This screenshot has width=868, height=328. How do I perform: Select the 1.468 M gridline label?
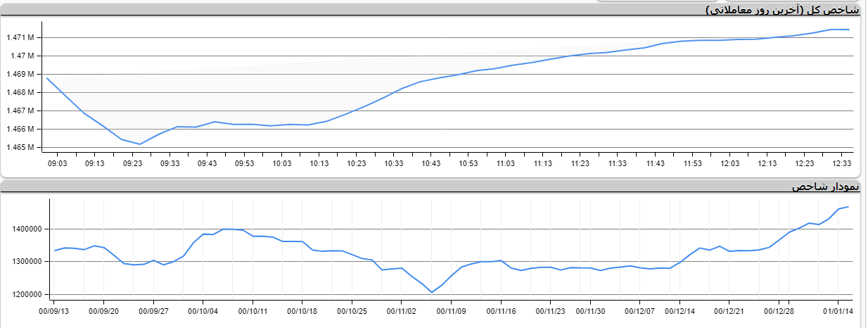point(20,92)
